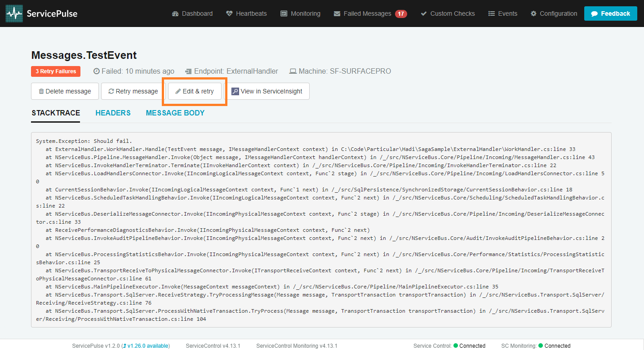Click the speech bubble icon on Feedback
The width and height of the screenshot is (644, 350).
pyautogui.click(x=594, y=14)
